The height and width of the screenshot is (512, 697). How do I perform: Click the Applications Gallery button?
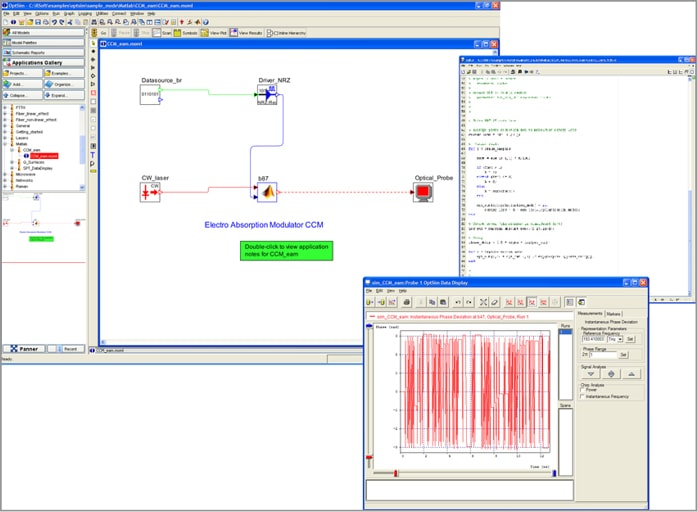coord(42,61)
